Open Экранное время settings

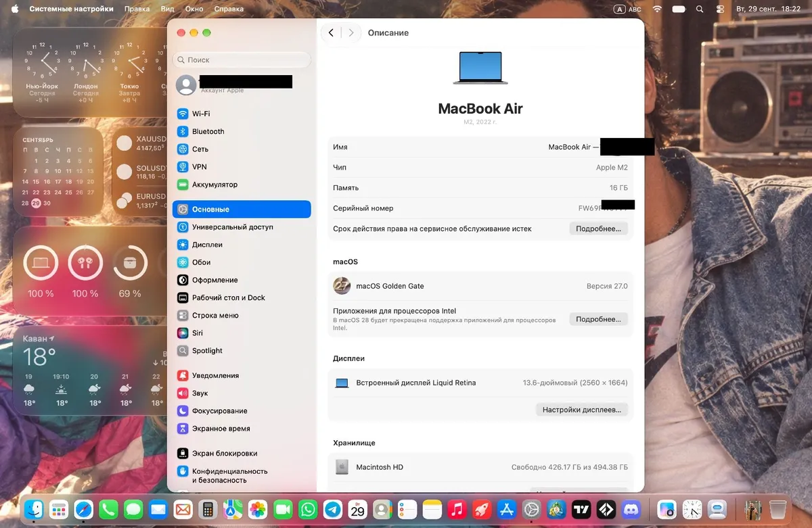coord(242,428)
